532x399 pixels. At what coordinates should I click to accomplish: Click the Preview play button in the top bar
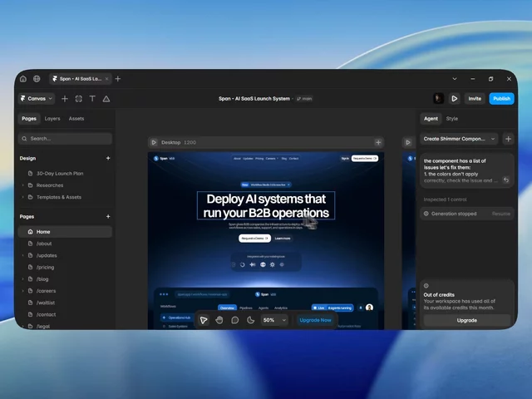[455, 99]
